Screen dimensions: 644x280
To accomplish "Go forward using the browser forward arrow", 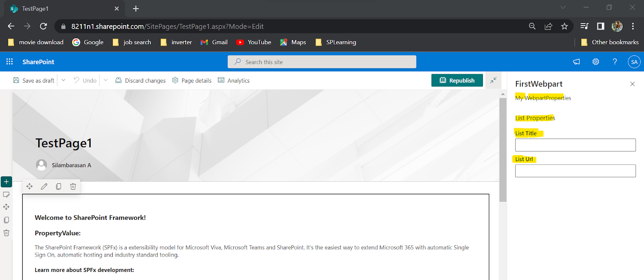I will click(27, 26).
